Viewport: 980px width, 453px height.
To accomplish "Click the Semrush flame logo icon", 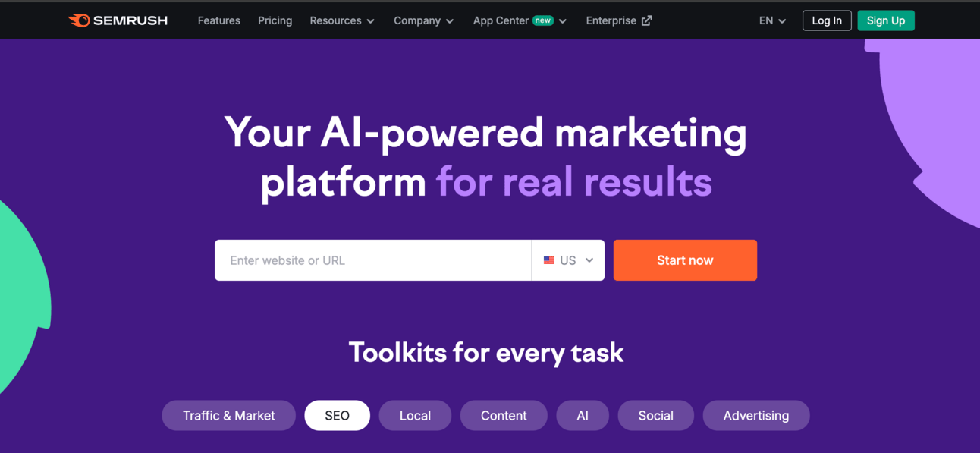I will pos(79,20).
